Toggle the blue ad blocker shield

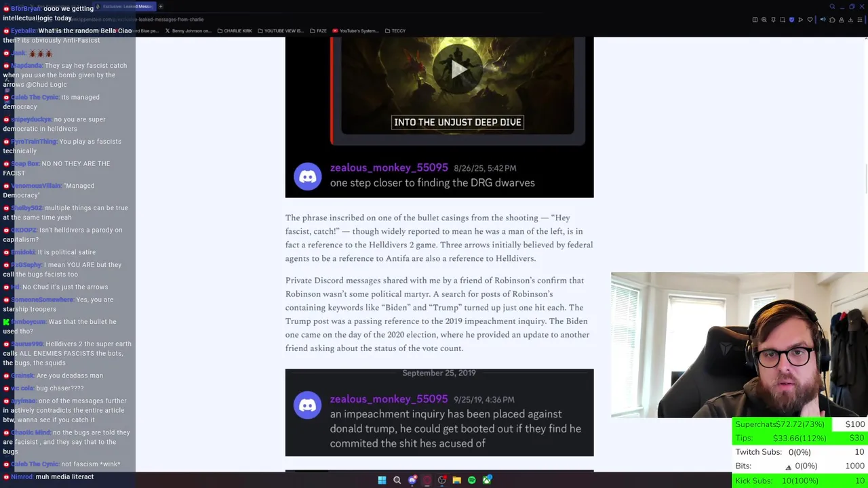tap(791, 20)
